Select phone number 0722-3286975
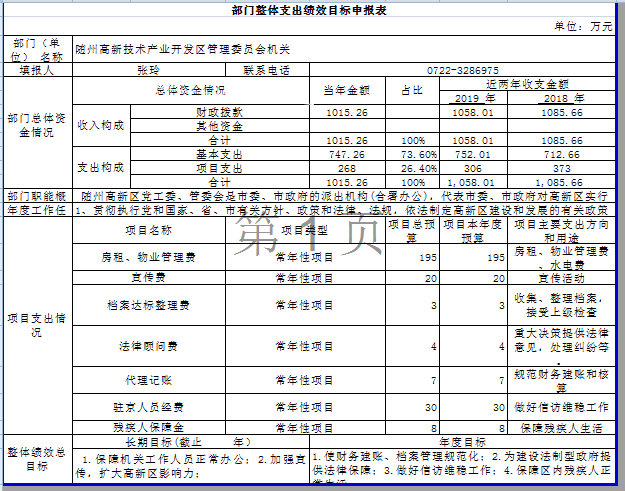Viewport: 625px width, 491px height. tap(462, 70)
